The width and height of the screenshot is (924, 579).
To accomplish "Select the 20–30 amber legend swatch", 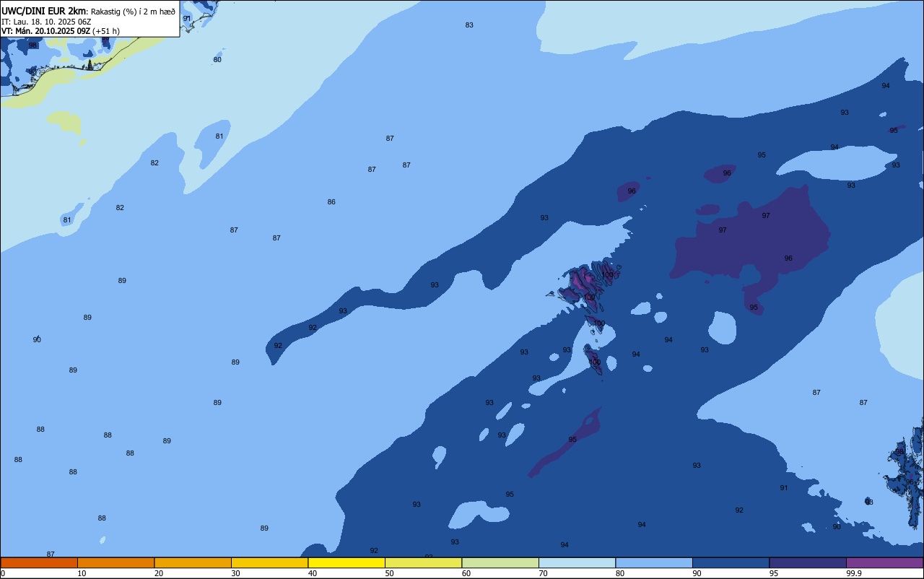I will click(x=193, y=562).
